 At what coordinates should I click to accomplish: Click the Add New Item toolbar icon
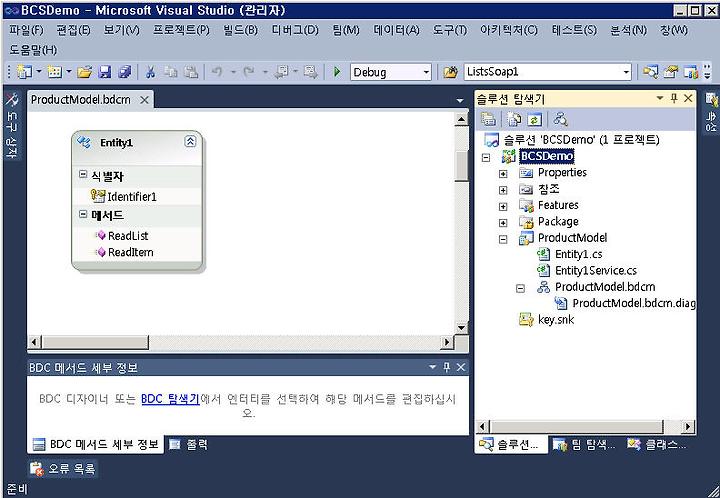tap(55, 72)
